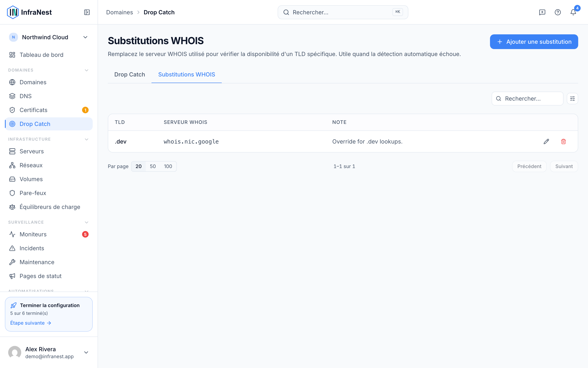588x368 pixels.
Task: Switch to the Drop Catch tab
Action: tap(129, 74)
